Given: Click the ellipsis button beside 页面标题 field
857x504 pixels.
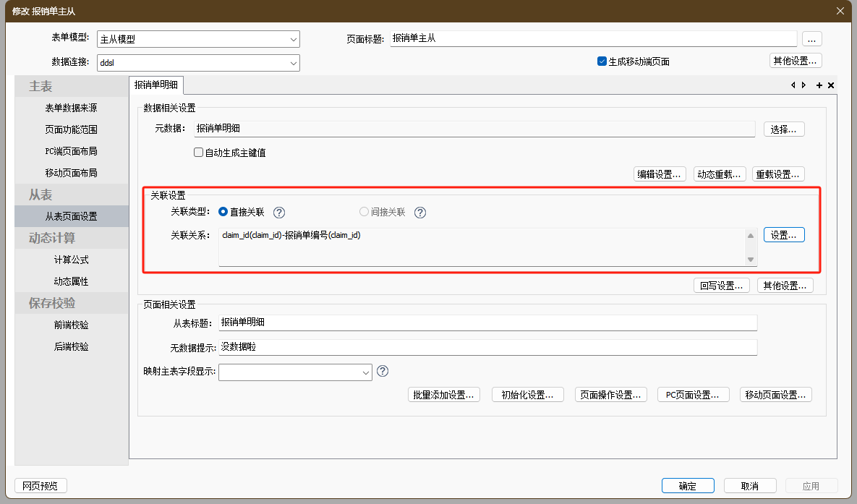Looking at the screenshot, I should 811,39.
